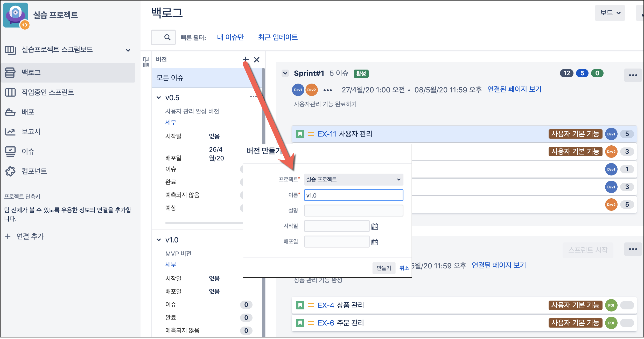The image size is (644, 339).
Task: Click the Dev1 avatar in Sprint#1 header
Action: tap(298, 90)
